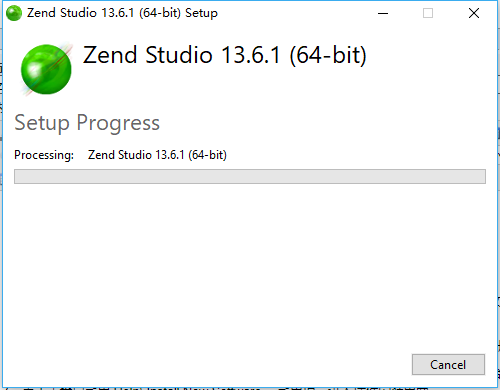Click the X icon at window corner
Image resolution: width=500 pixels, height=390 pixels.
pyautogui.click(x=474, y=13)
